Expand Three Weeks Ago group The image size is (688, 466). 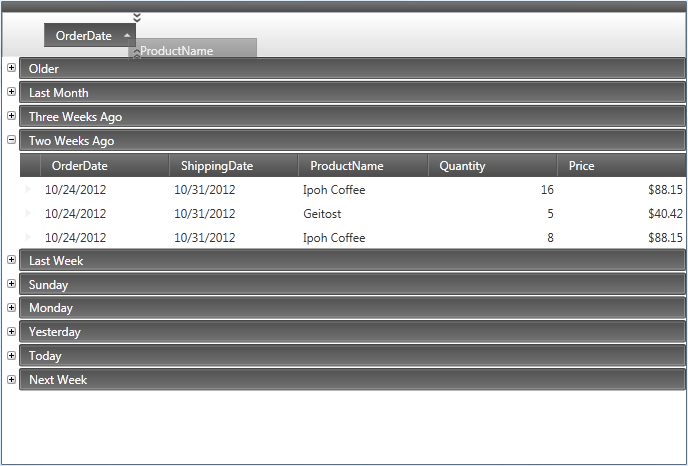point(11,116)
